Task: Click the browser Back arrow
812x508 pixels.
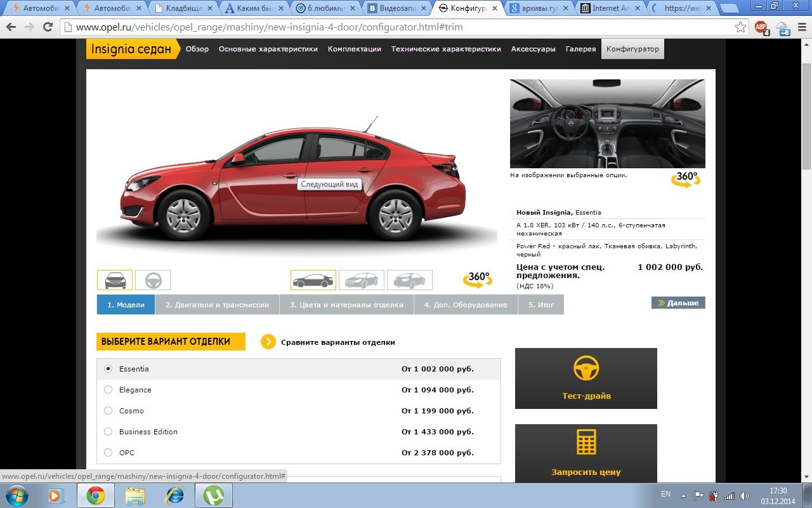Action: (10, 27)
